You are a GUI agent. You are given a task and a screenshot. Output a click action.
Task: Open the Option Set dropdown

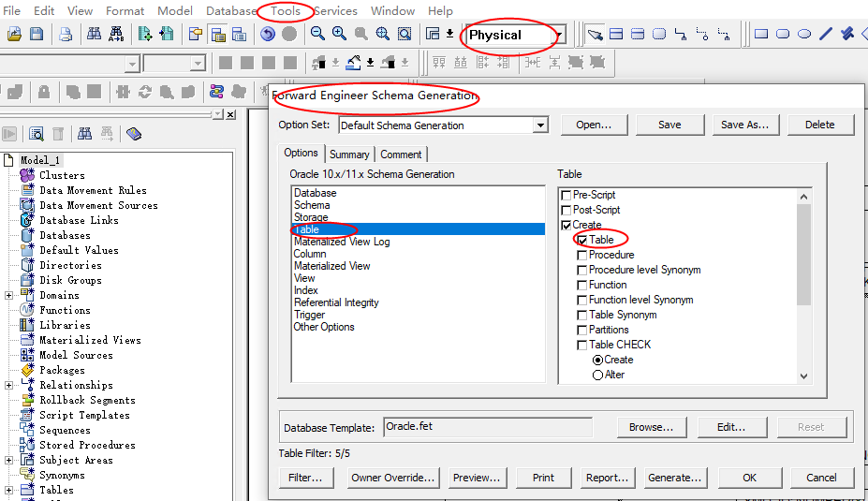pyautogui.click(x=540, y=125)
